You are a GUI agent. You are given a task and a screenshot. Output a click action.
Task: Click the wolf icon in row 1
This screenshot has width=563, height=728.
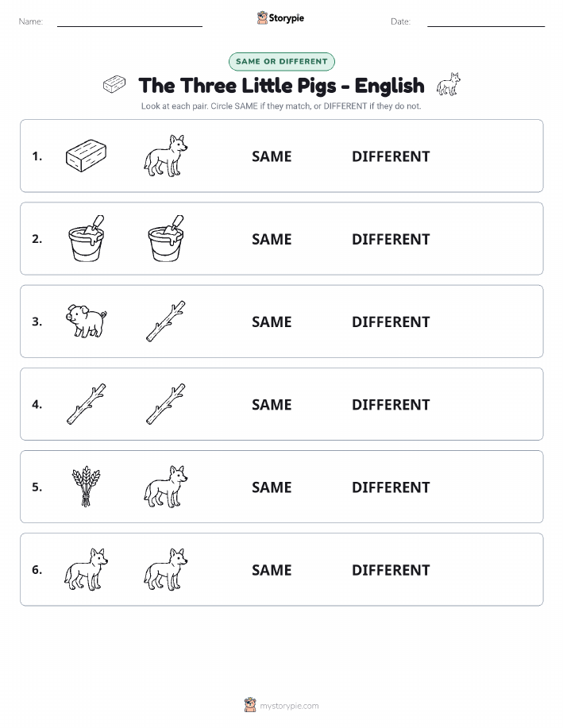[x=166, y=156]
